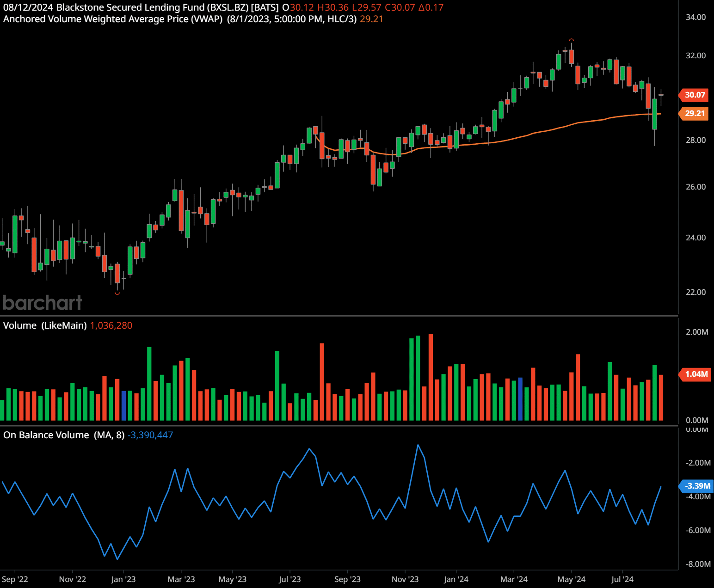The height and width of the screenshot is (588, 714).
Task: Click the Nov '23 date label
Action: (x=405, y=579)
